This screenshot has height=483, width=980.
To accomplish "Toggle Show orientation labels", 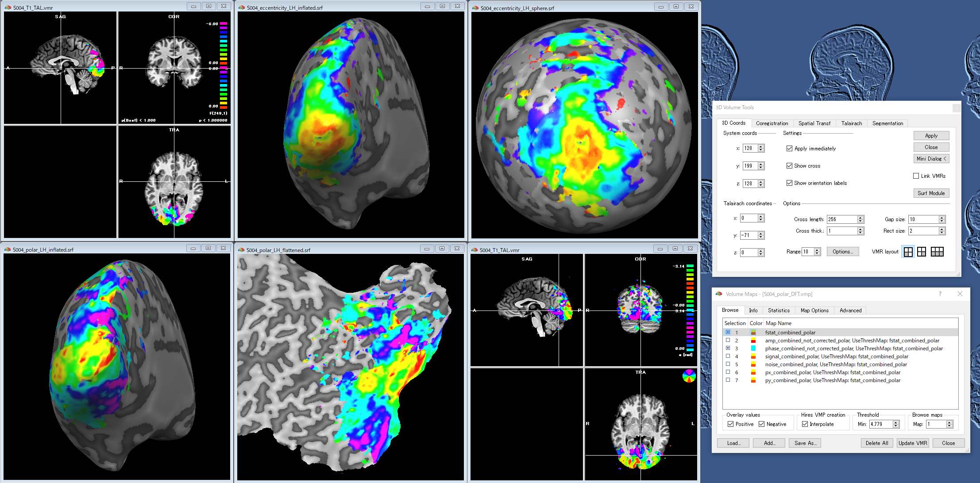I will (789, 183).
